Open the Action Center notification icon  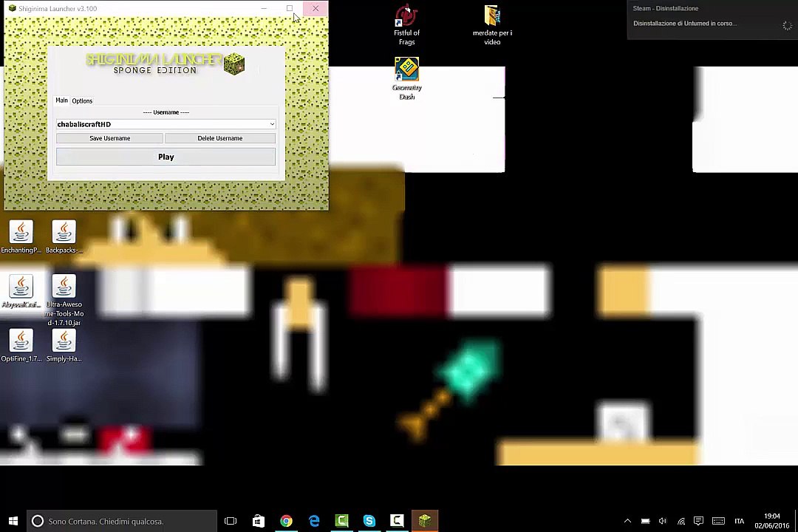point(699,521)
